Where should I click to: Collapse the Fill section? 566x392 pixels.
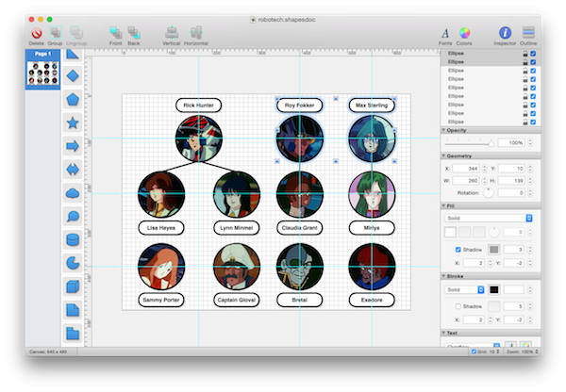(x=443, y=206)
